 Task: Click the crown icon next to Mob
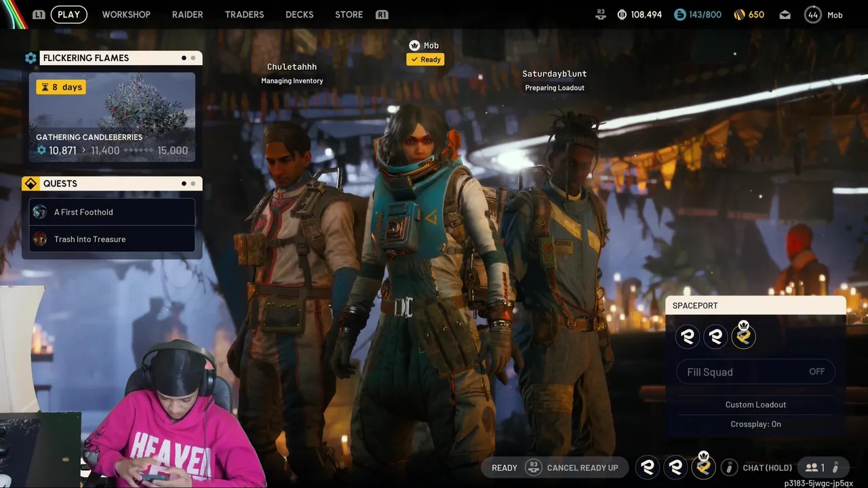[414, 45]
